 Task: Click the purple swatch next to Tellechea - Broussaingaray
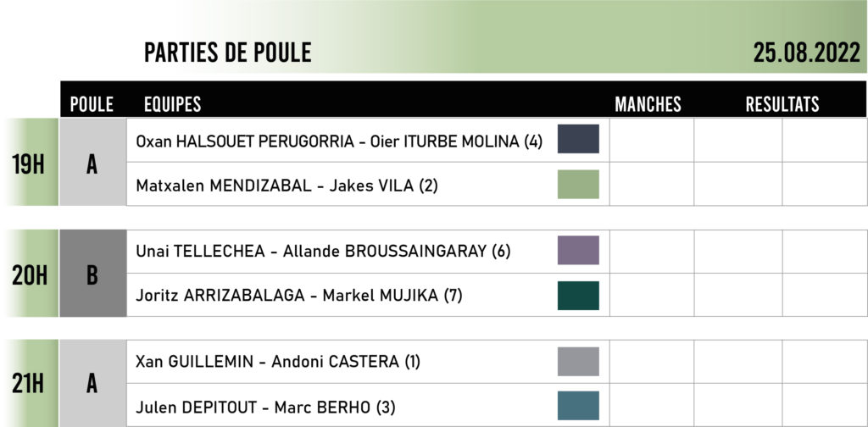pos(578,250)
